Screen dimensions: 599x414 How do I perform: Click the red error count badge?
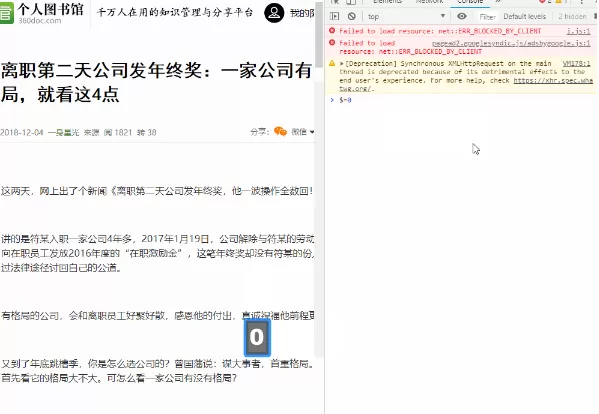coord(545,2)
